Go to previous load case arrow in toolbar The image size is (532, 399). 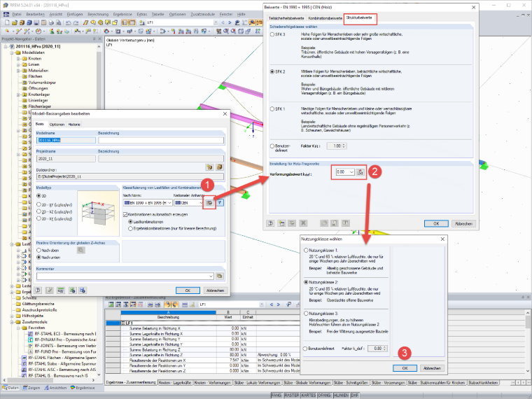(223, 22)
